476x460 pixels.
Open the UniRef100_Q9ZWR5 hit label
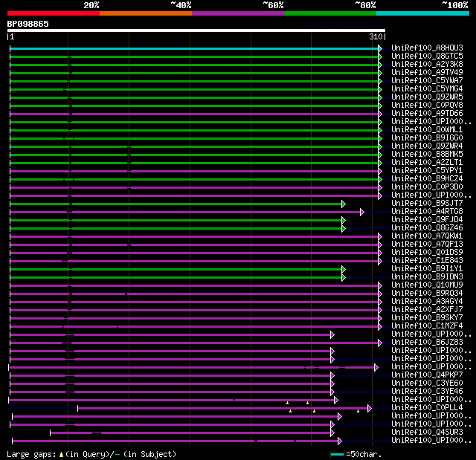pos(427,97)
